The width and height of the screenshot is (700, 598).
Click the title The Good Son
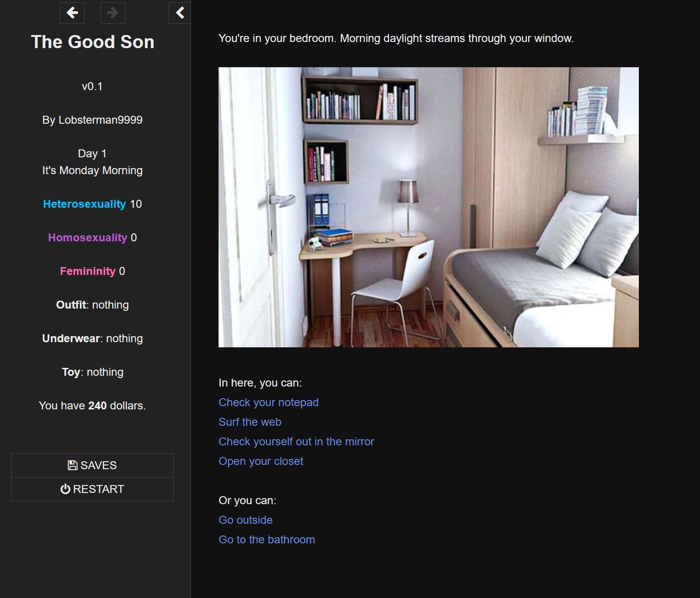pos(92,42)
